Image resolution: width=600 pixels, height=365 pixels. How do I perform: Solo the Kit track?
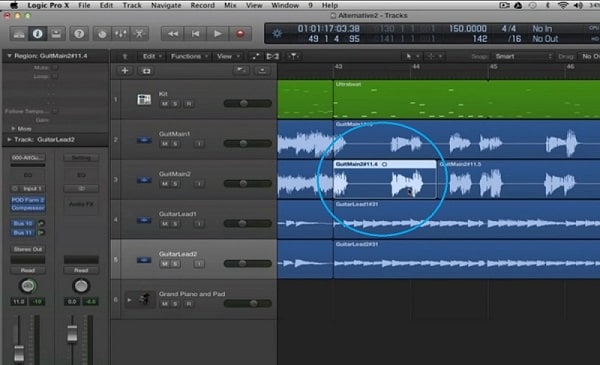point(175,104)
